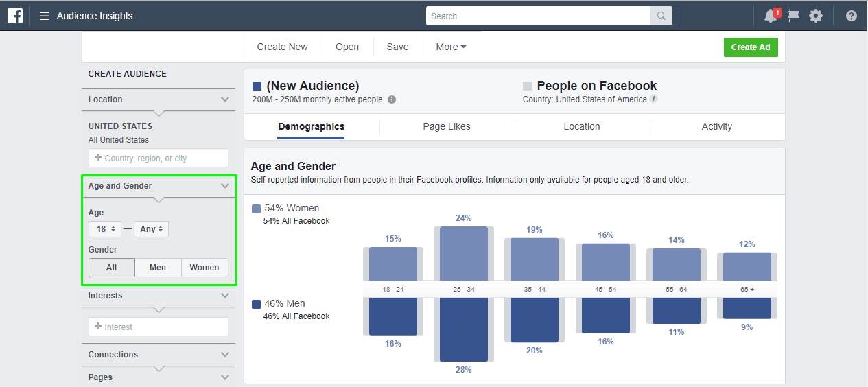868x387 pixels.
Task: Click the men 45 - 54 bar at 16%
Action: (x=606, y=316)
